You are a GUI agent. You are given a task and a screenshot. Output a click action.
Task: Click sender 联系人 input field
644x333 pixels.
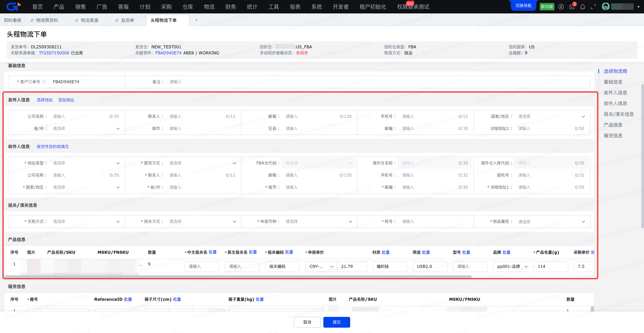[x=203, y=116]
